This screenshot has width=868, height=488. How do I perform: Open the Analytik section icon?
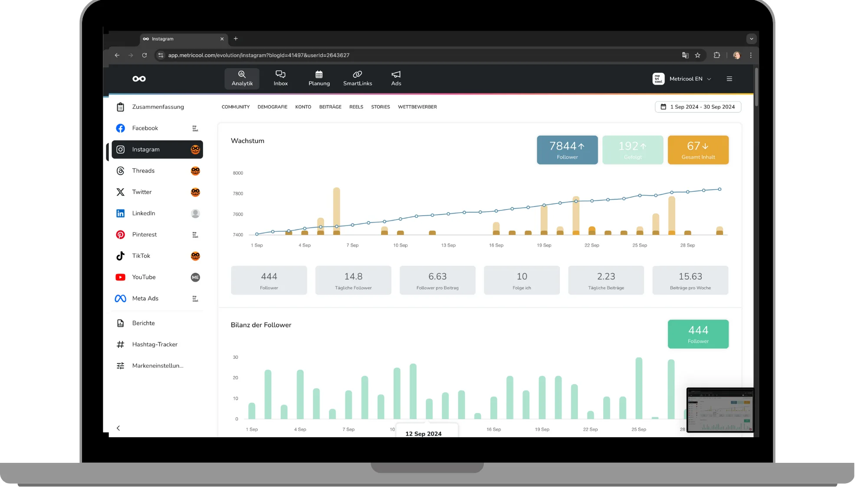click(x=242, y=75)
